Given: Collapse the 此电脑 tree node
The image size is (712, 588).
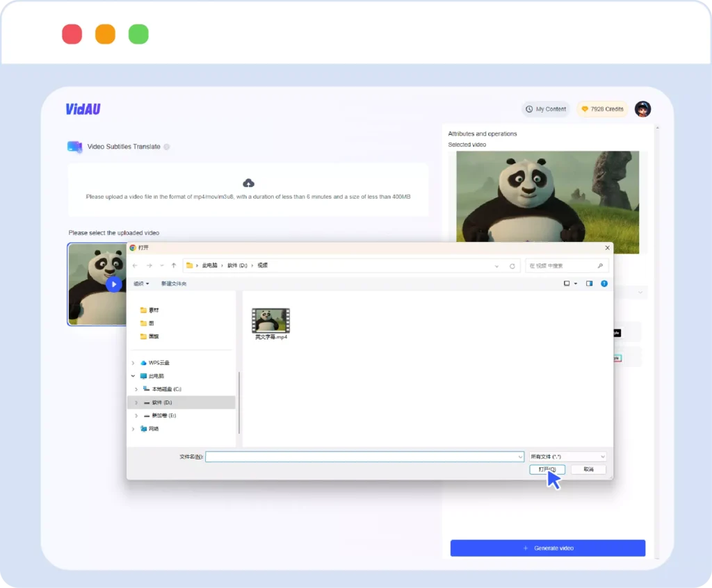Looking at the screenshot, I should point(133,376).
